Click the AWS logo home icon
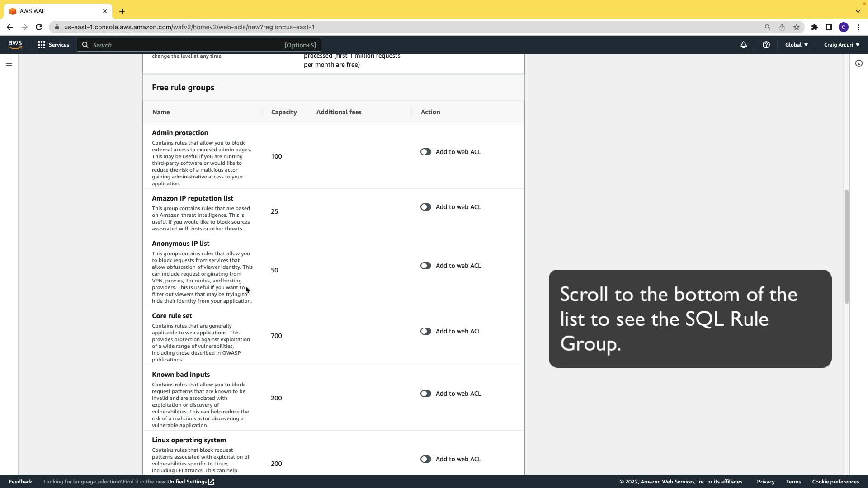The width and height of the screenshot is (868, 488). pos(15,45)
